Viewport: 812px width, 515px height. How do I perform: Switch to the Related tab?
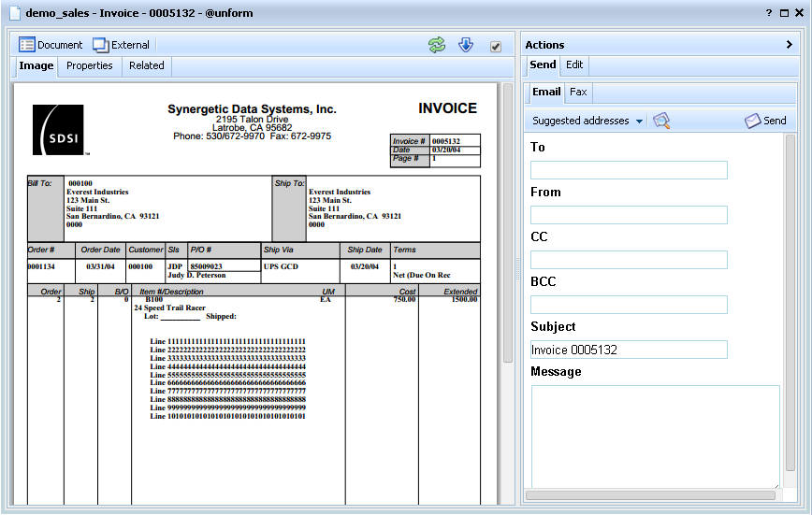point(147,65)
